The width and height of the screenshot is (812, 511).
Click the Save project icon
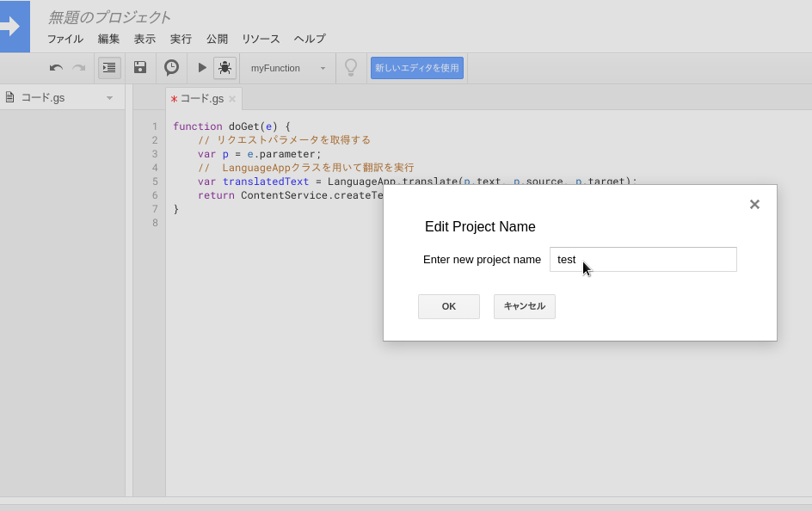point(139,67)
